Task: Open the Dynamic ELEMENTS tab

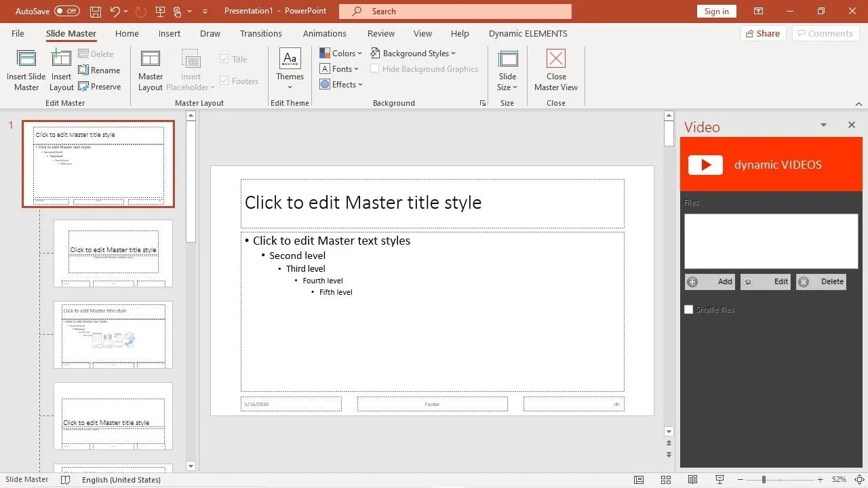Action: click(528, 33)
